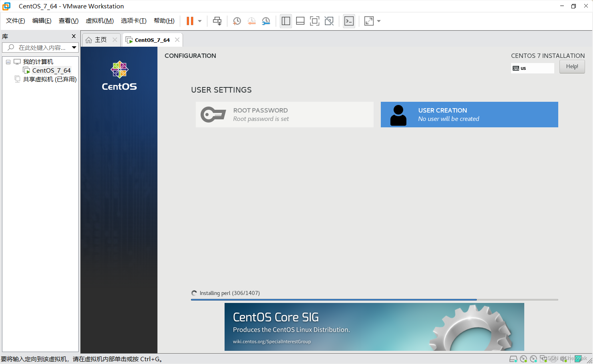Screen dimensions: 593x364
Task: Click the library search input field
Action: pos(37,47)
